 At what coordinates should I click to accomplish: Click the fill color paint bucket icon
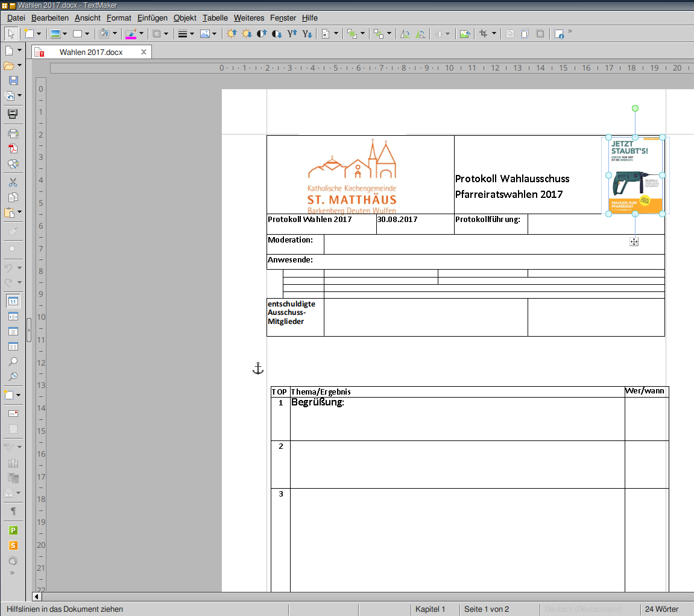[104, 34]
